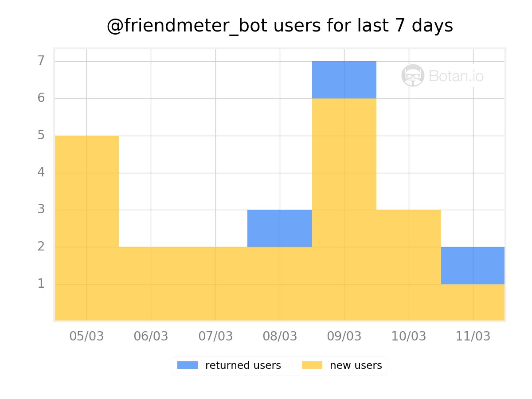This screenshot has height=399, width=532.
Task: Click the blue returned users bar for 11/03
Action: (473, 265)
